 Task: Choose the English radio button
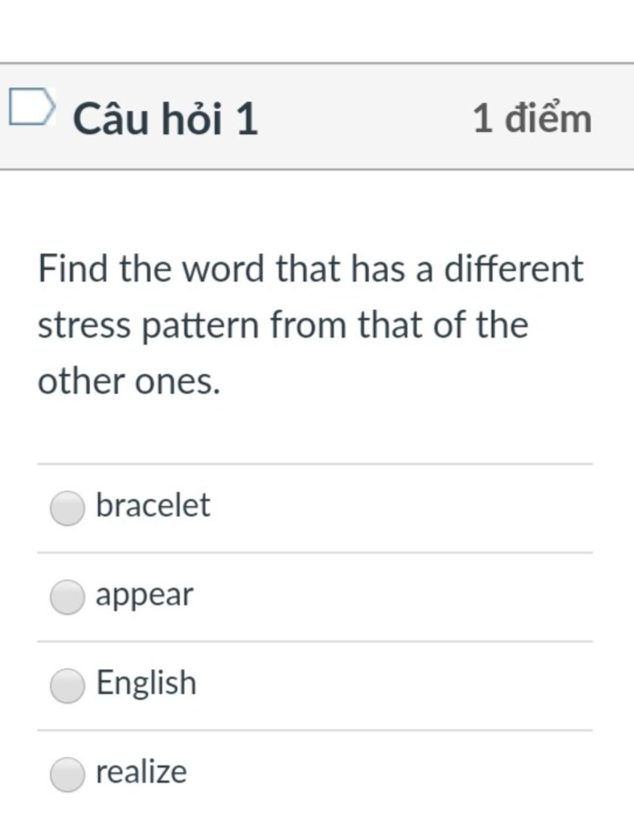pos(67,686)
